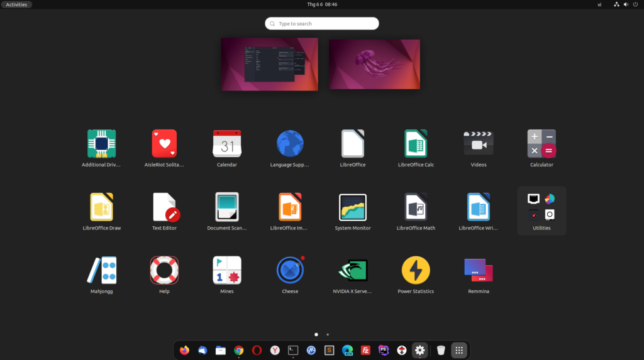Open the Text Editor app
The image size is (644, 360).
[164, 207]
